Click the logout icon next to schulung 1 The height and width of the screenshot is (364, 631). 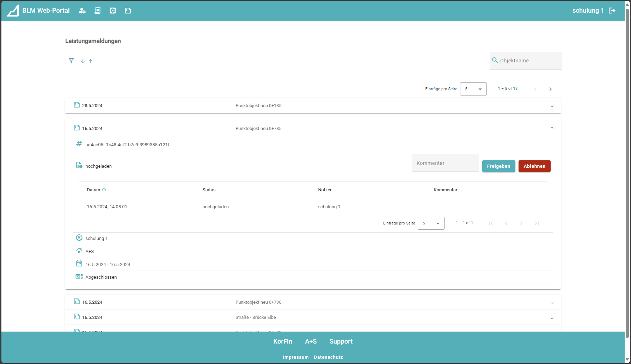coord(612,11)
